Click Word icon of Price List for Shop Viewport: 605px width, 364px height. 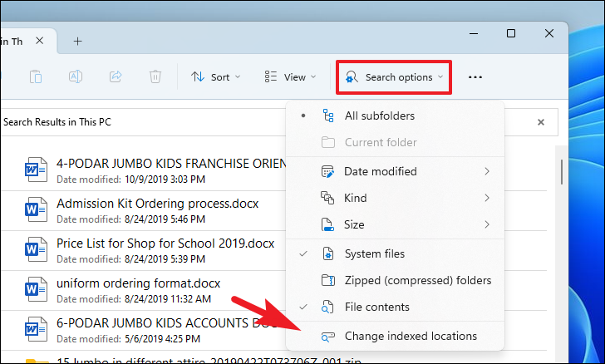[x=36, y=249]
